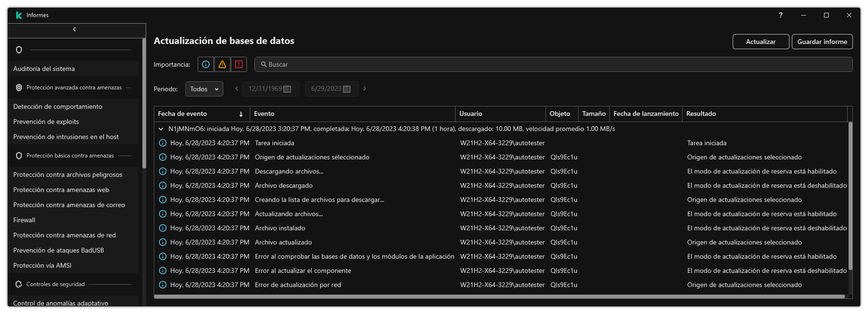Click the Guardar informe button
868x314 pixels.
pos(822,42)
